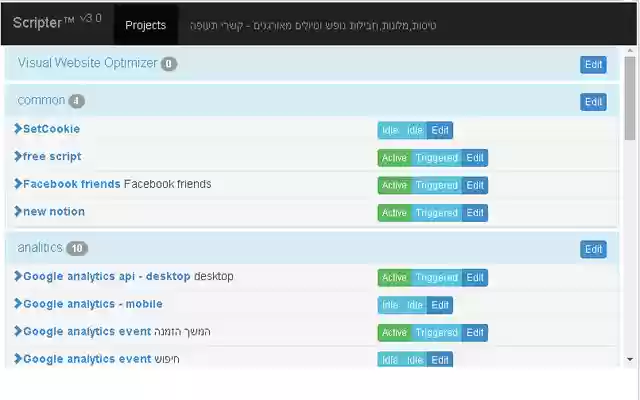
Task: Edit the SetCookie script
Action: click(440, 130)
